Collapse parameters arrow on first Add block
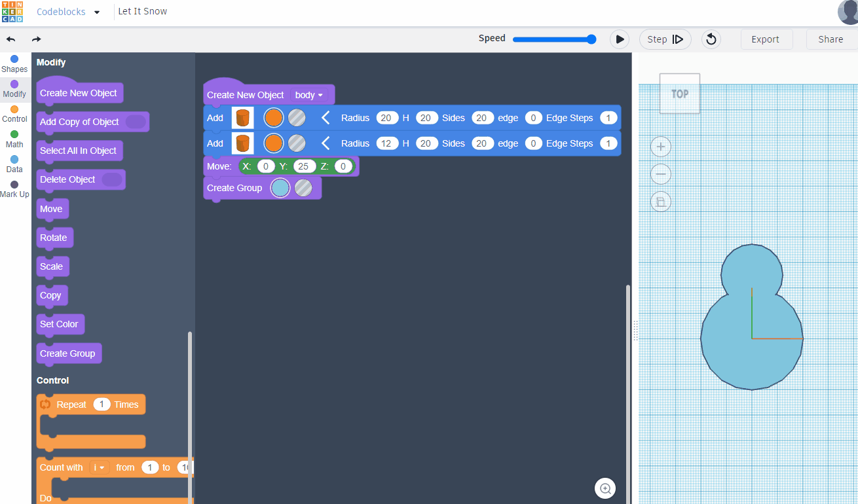858x504 pixels. pyautogui.click(x=326, y=118)
